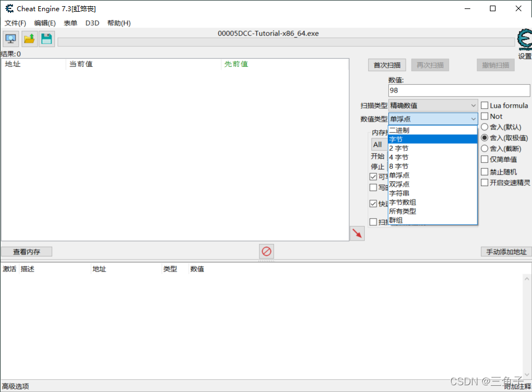Open Cheat Engine settings logo icon
The width and height of the screenshot is (532, 392).
click(x=524, y=40)
